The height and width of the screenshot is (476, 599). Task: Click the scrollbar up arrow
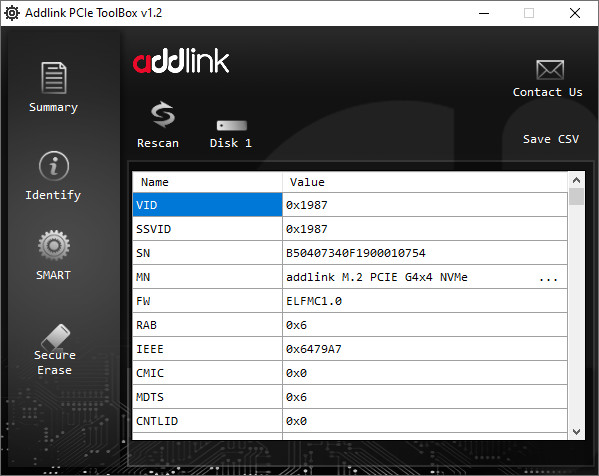tap(576, 180)
